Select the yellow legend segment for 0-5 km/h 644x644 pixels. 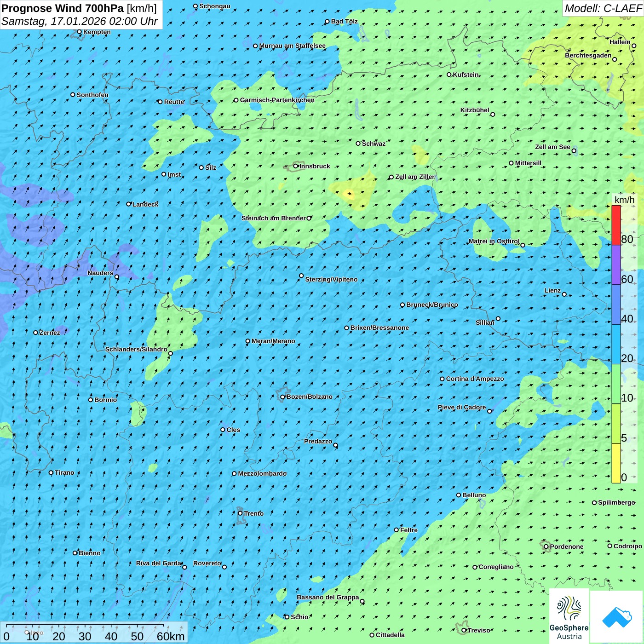click(616, 463)
